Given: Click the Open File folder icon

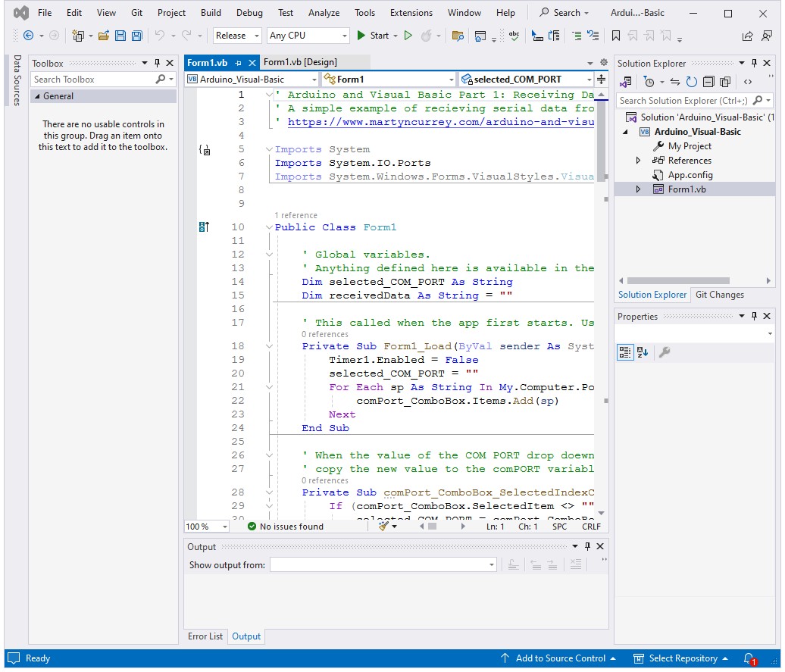Looking at the screenshot, I should tap(104, 36).
